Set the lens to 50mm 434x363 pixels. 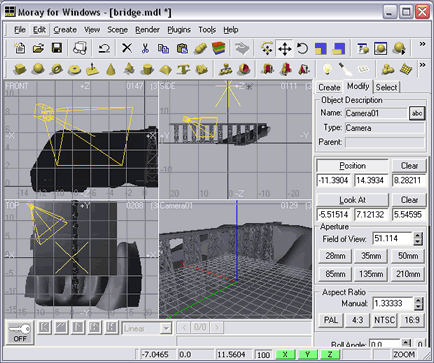coord(408,256)
